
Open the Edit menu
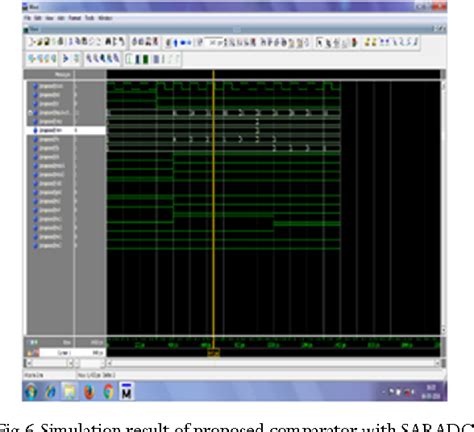point(38,18)
